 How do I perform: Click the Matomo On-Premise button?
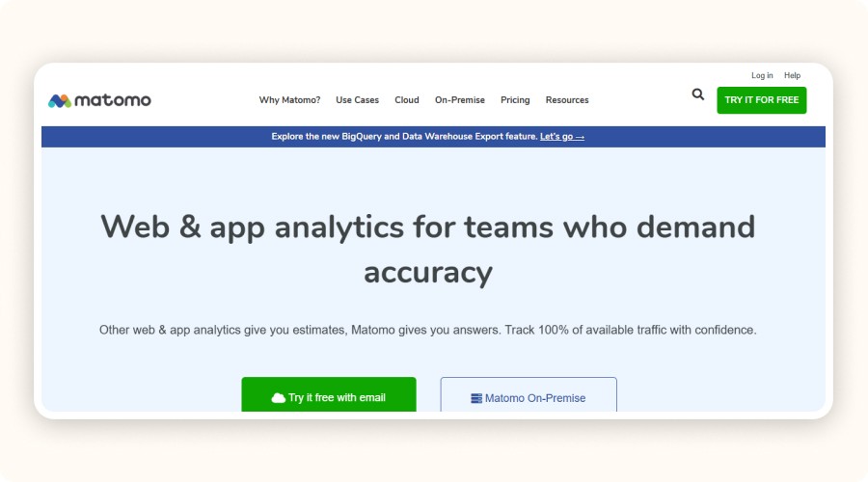(x=529, y=394)
